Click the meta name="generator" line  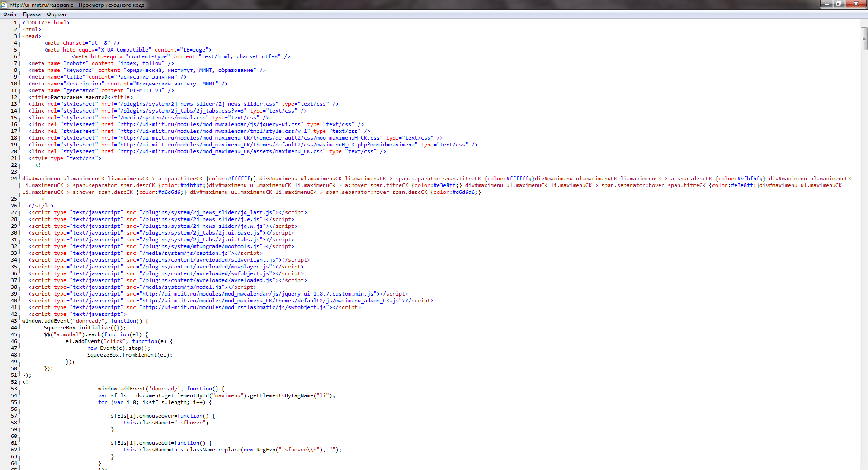101,90
